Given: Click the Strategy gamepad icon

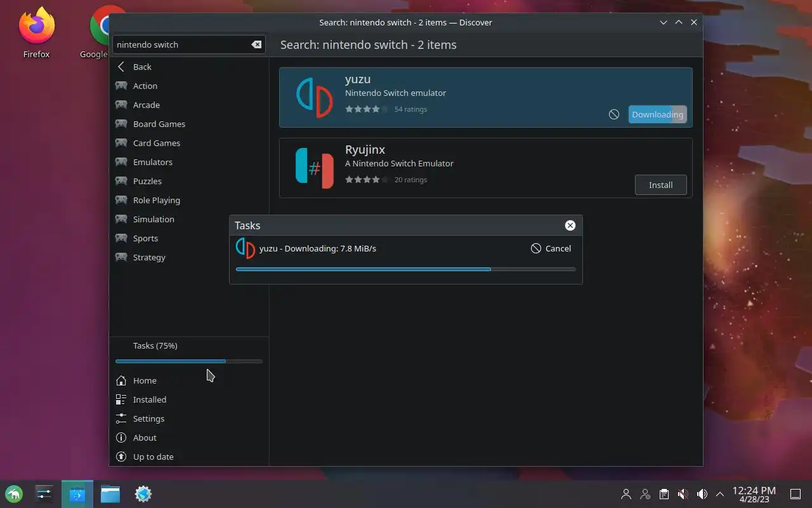Looking at the screenshot, I should (x=121, y=257).
